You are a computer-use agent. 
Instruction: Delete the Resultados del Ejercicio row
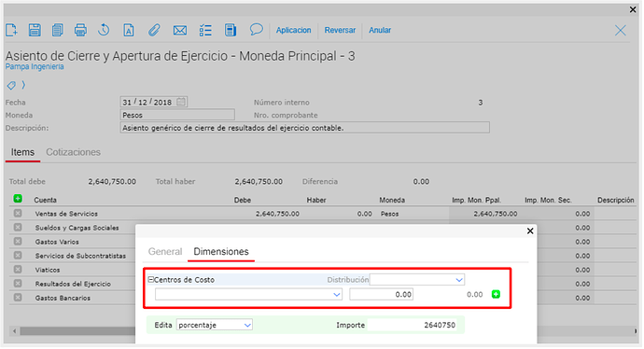click(x=18, y=284)
